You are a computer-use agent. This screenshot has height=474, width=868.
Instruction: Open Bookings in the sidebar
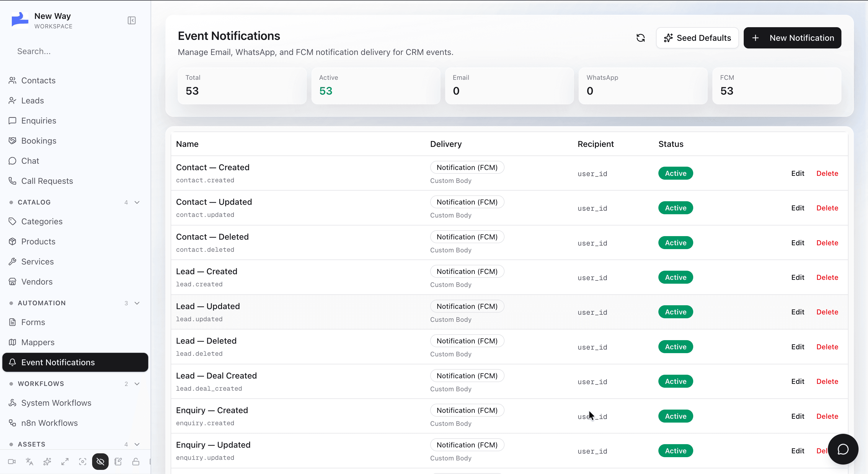[x=75, y=141]
